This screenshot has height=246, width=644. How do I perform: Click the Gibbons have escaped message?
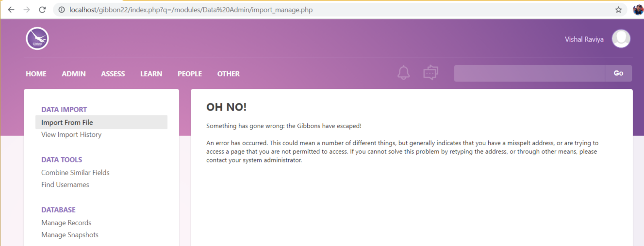(x=284, y=126)
